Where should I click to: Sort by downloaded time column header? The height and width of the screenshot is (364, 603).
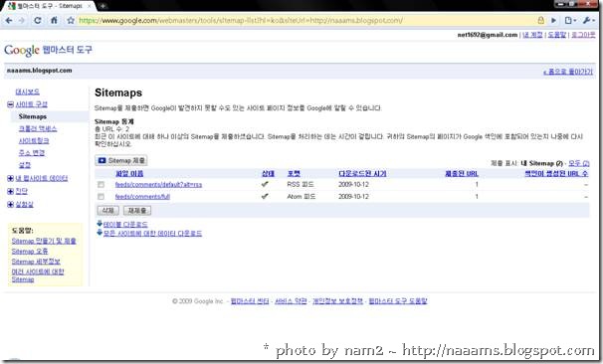362,174
